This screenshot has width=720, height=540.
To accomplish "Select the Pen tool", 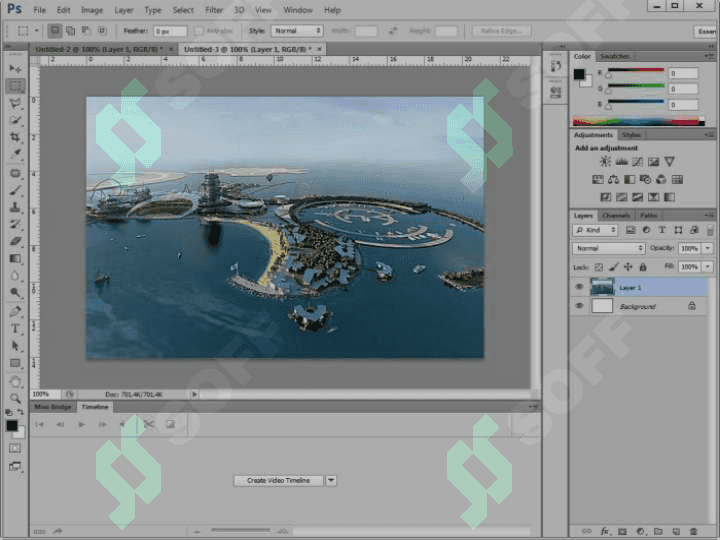I will click(x=15, y=311).
